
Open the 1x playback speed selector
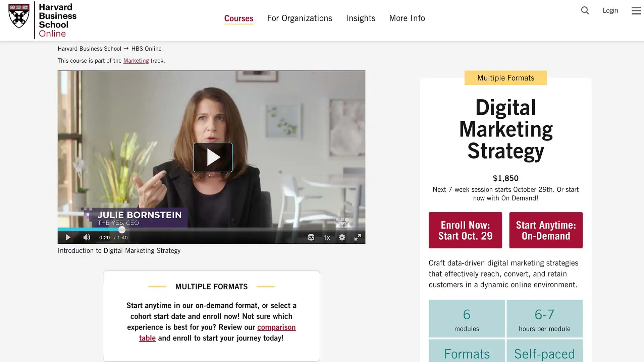[326, 237]
